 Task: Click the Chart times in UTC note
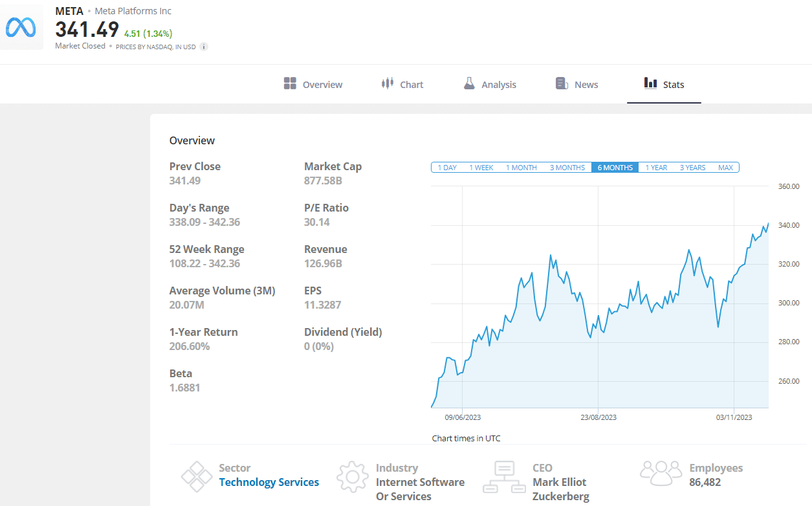coord(466,438)
